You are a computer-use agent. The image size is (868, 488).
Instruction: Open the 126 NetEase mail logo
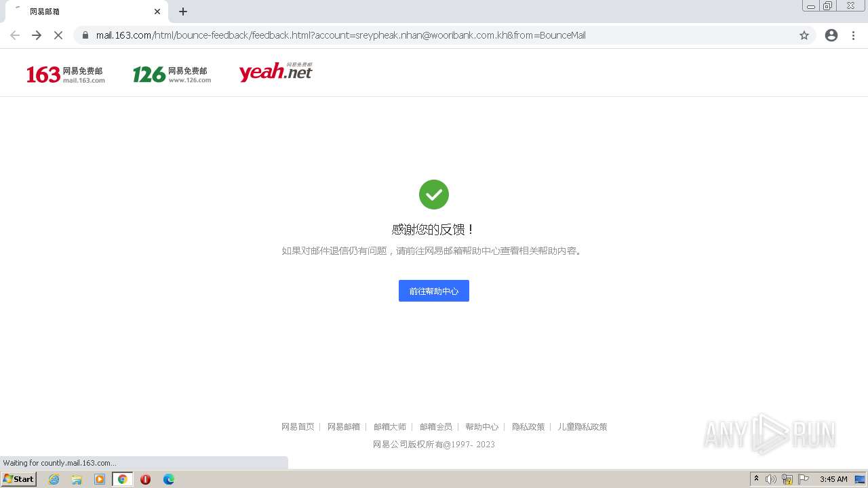point(172,74)
